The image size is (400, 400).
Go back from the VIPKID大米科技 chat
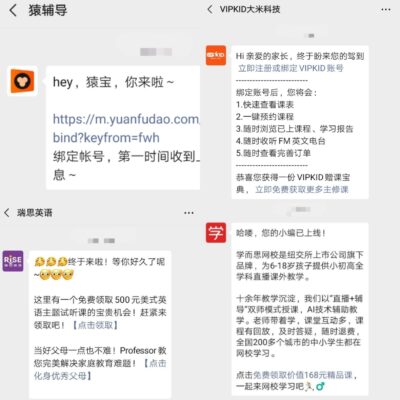point(210,9)
